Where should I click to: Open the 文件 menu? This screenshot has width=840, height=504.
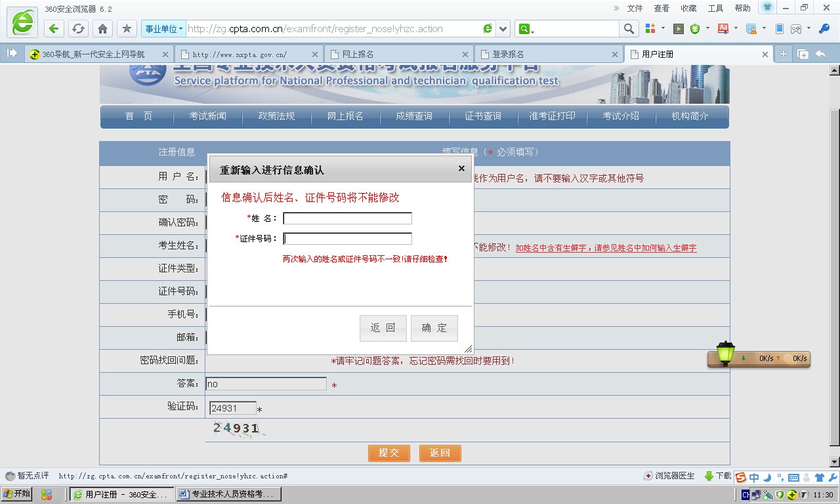(x=635, y=8)
